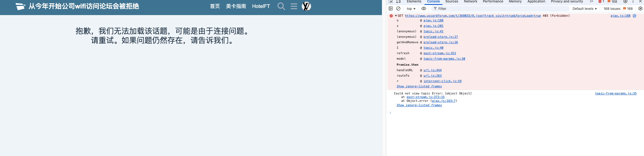The image size is (644, 156).
Task: Open DevTools main settings gear
Action: pos(625,1)
